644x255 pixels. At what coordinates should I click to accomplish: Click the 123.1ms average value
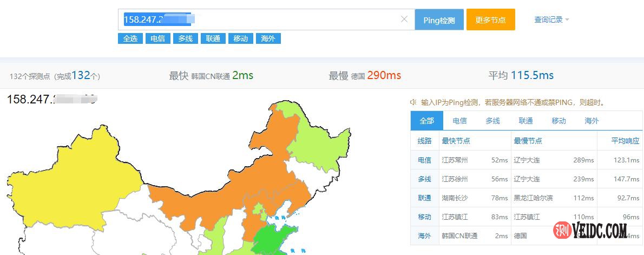tap(626, 160)
